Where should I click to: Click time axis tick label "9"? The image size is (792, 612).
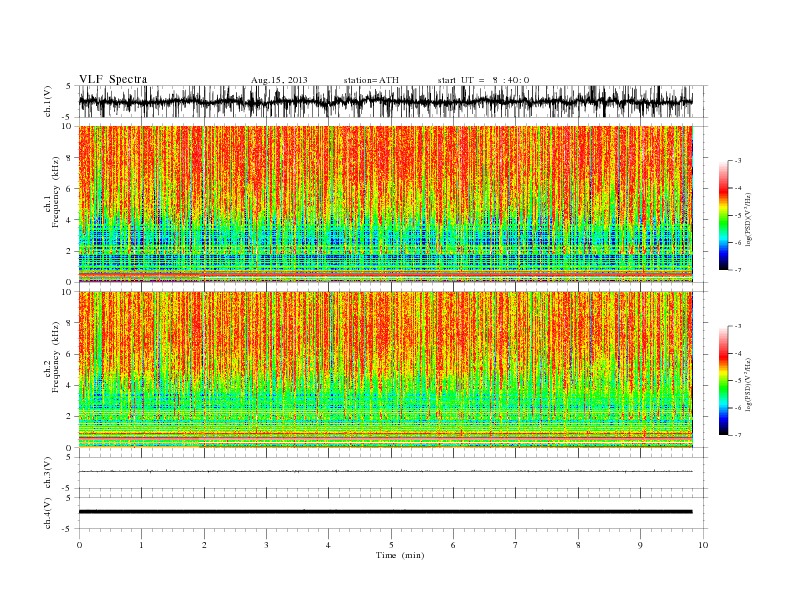click(640, 545)
